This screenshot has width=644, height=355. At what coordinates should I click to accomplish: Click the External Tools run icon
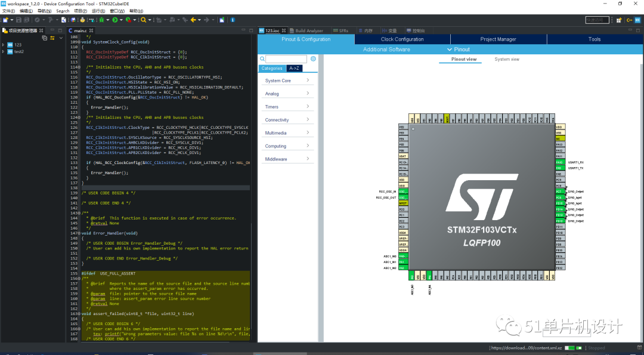click(128, 20)
